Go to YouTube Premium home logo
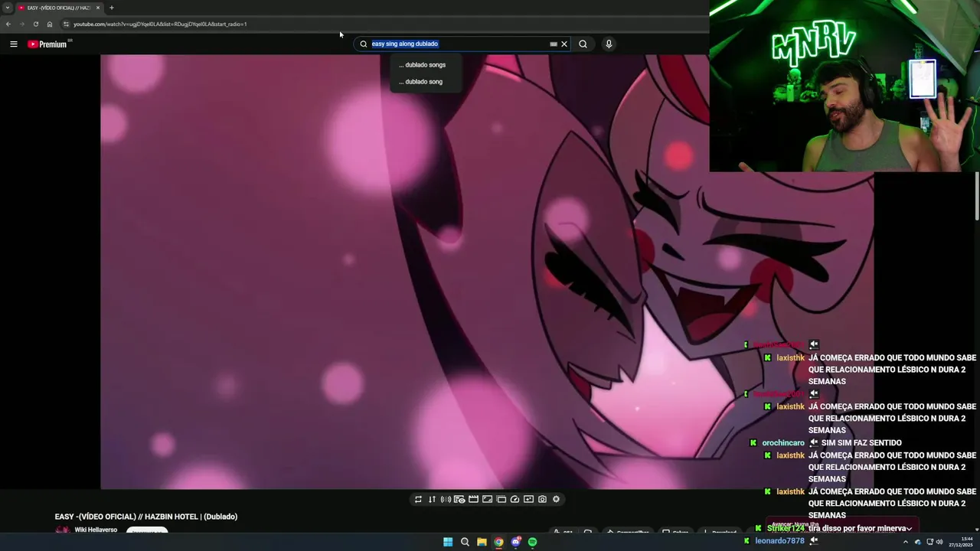Image resolution: width=980 pixels, height=551 pixels. pyautogui.click(x=47, y=44)
